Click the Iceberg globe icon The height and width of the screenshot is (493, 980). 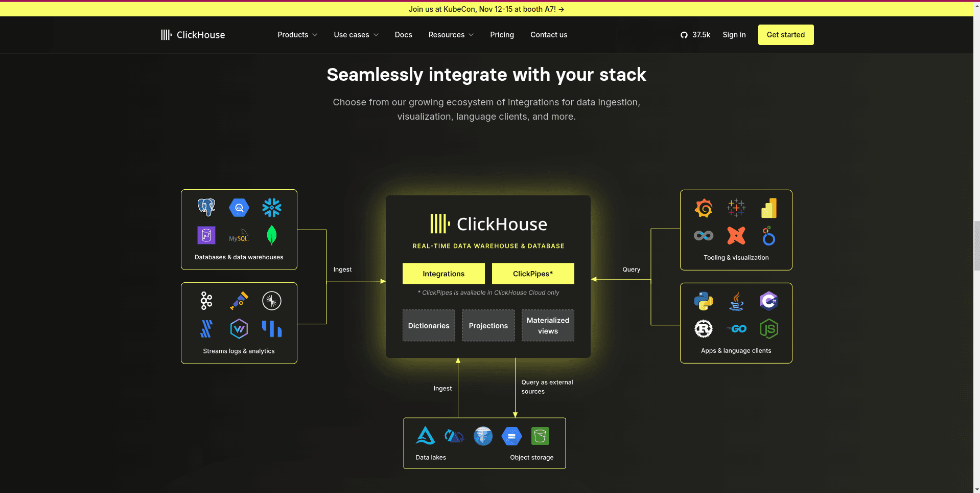point(483,436)
